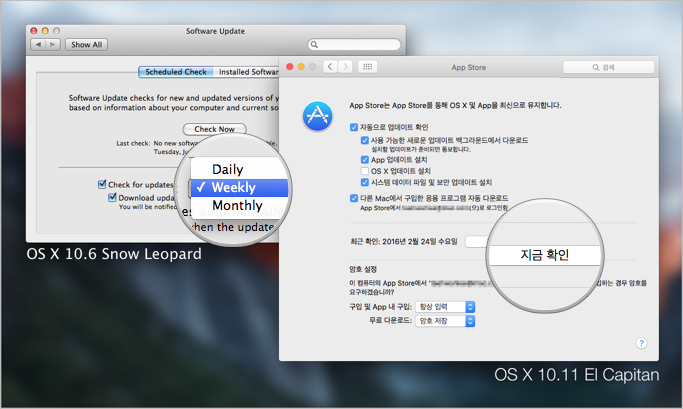Select Weekly in the frequency menu
The image size is (683, 409).
[x=239, y=187]
